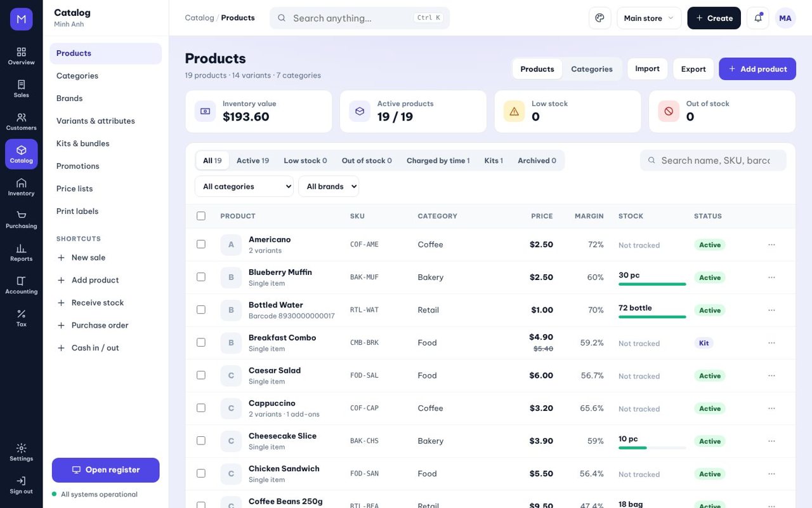Click Blueberry Muffin stock level bar
Screen dimensions: 812x508
(652, 284)
